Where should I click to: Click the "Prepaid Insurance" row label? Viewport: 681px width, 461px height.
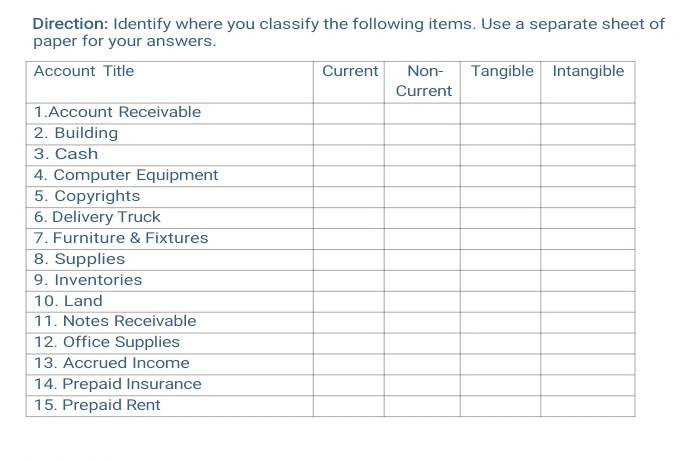[117, 384]
